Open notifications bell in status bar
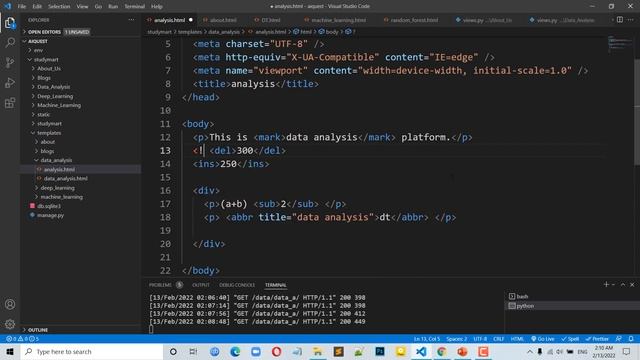The height and width of the screenshot is (360, 640). click(x=631, y=339)
